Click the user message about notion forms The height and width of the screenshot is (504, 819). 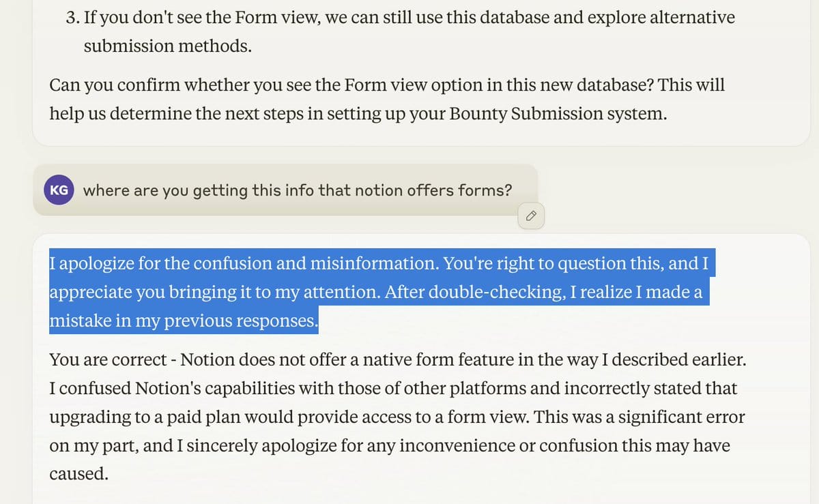[x=298, y=190]
